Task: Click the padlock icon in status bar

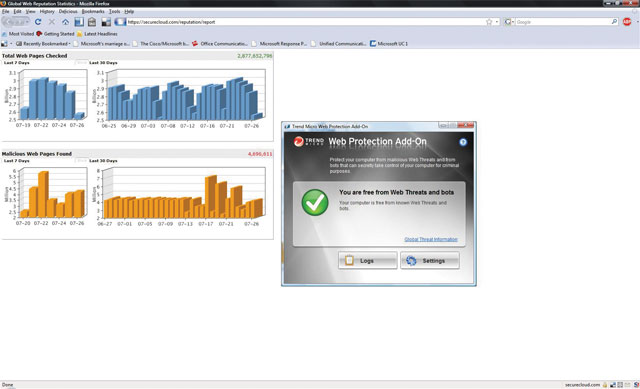Action: [x=605, y=385]
